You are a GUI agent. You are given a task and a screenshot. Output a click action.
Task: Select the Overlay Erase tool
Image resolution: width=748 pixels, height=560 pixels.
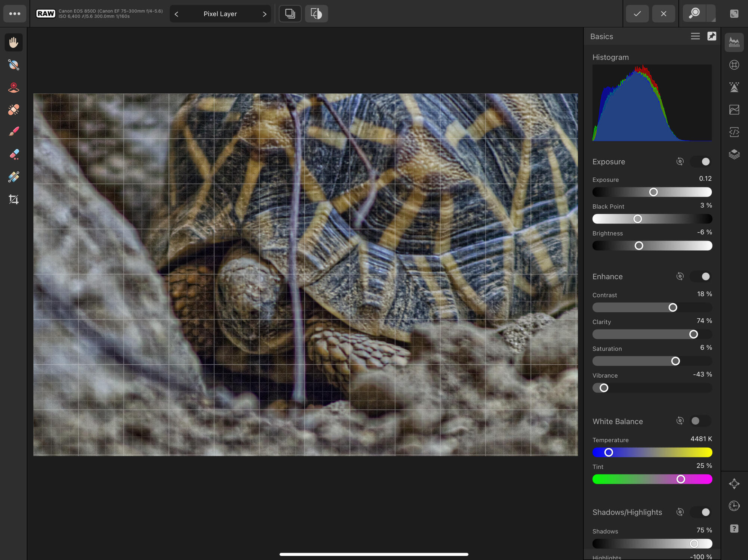[x=14, y=154]
